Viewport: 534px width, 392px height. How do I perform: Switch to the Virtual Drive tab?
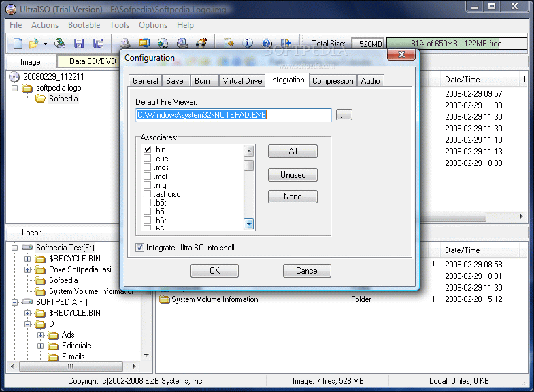pos(242,81)
